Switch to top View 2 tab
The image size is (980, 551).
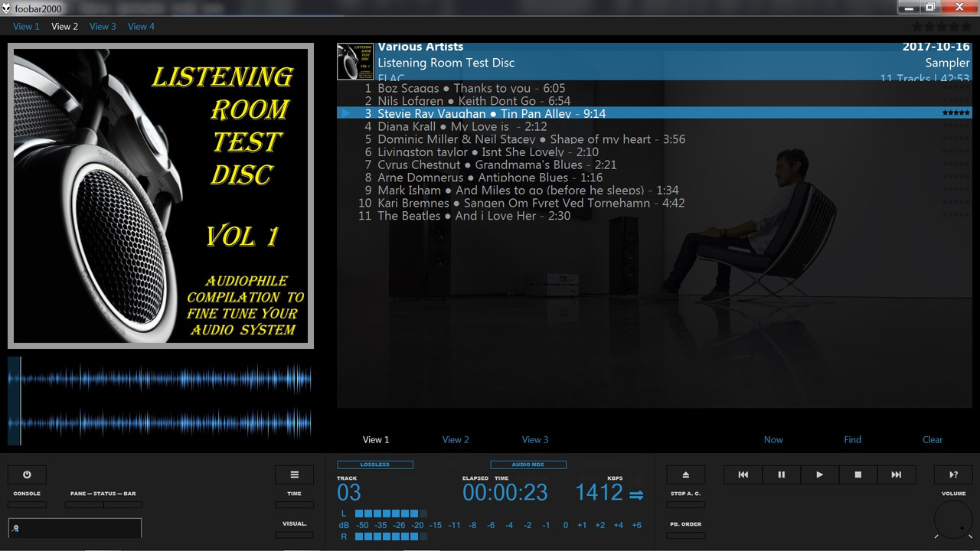click(x=64, y=27)
